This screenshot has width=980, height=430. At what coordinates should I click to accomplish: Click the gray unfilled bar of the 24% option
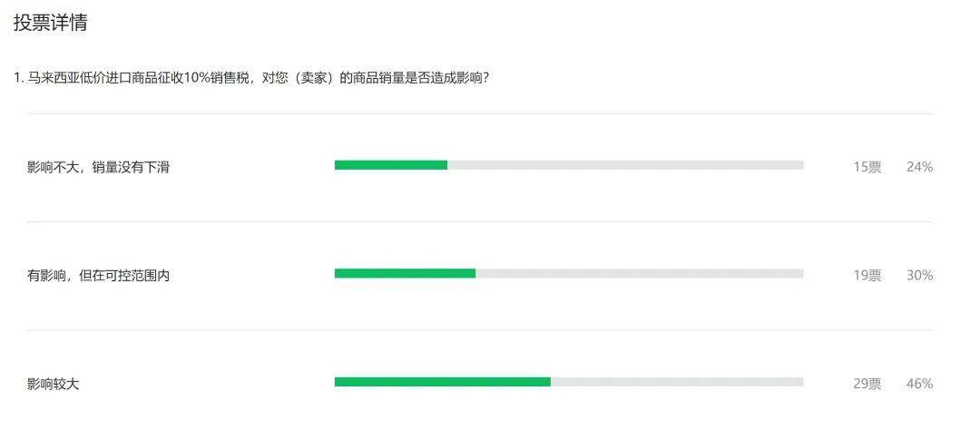pyautogui.click(x=625, y=165)
